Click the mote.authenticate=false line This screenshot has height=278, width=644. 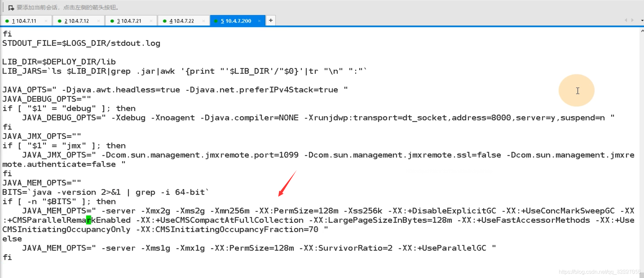[64, 164]
